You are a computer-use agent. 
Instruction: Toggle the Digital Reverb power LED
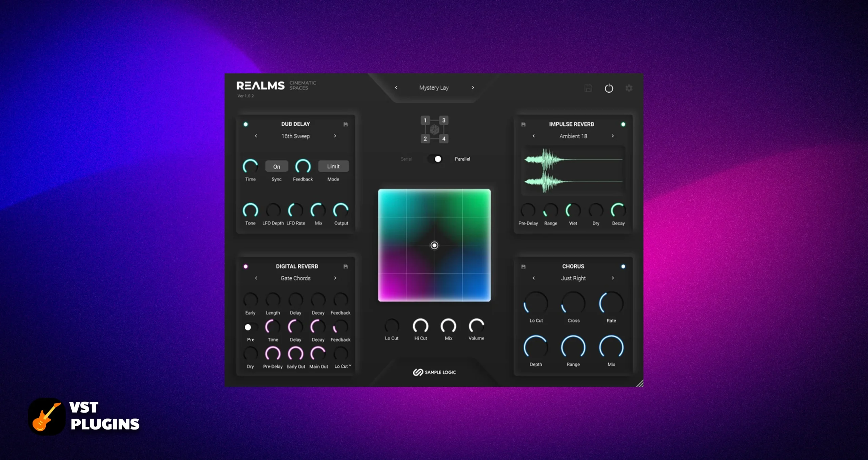(x=245, y=266)
